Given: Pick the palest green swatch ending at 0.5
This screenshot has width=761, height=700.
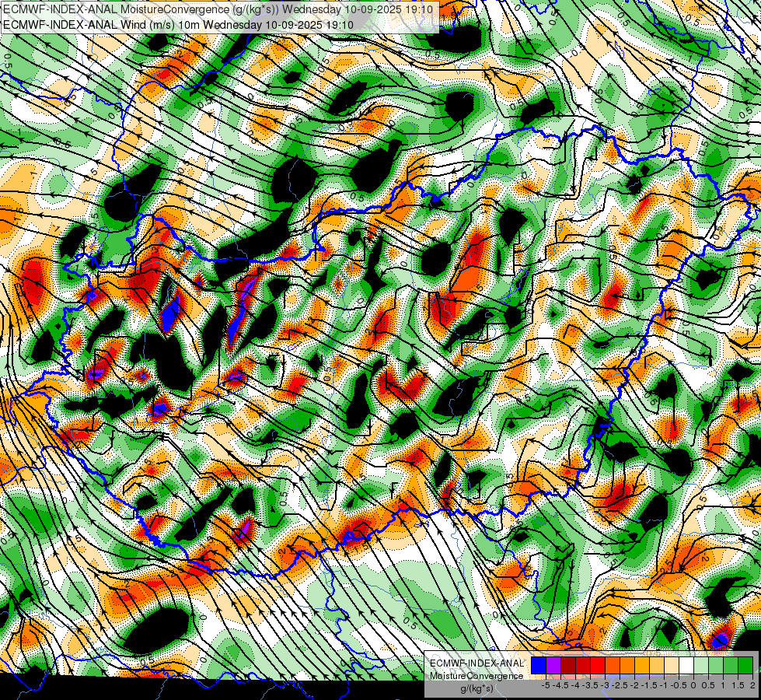Looking at the screenshot, I should coord(701,666).
